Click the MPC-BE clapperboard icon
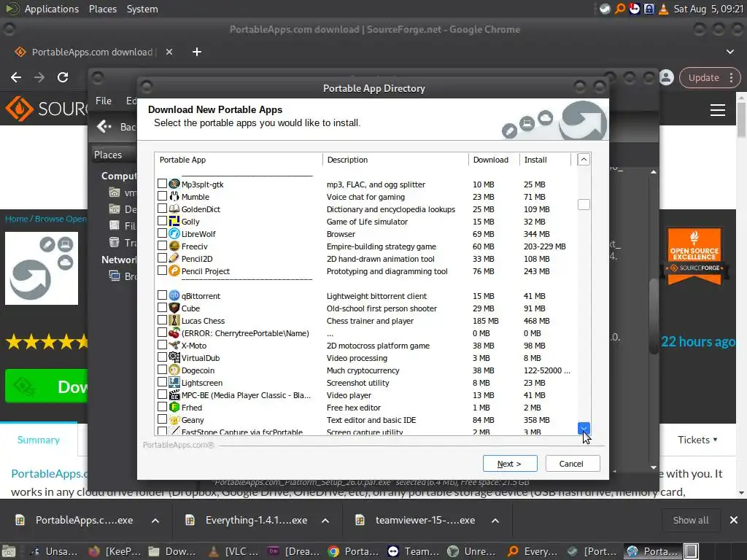747x560 pixels. [174, 394]
